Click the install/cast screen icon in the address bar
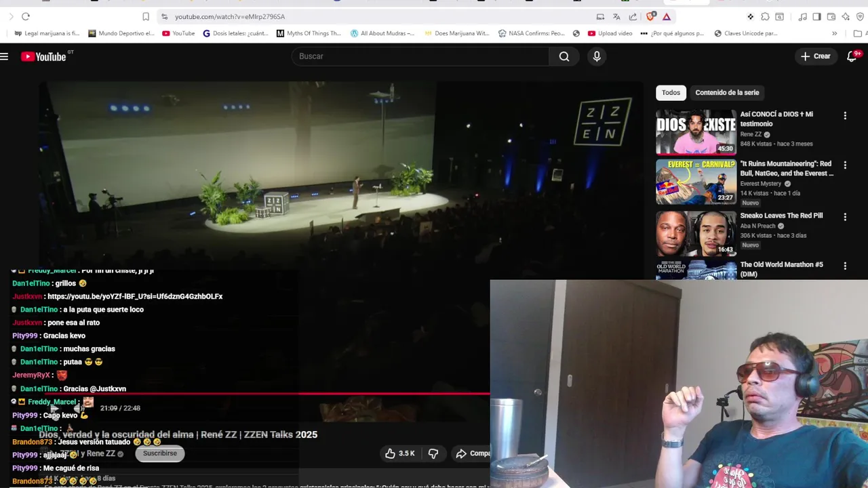868x488 pixels. [600, 16]
